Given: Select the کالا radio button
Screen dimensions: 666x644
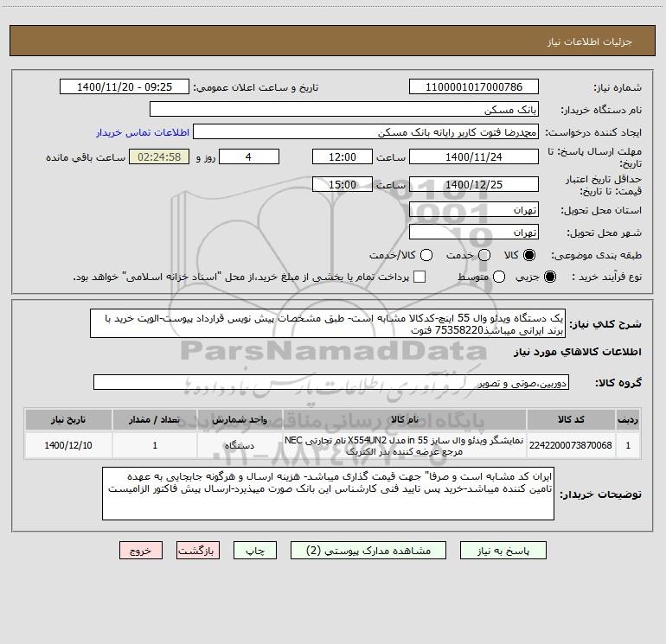Looking at the screenshot, I should pyautogui.click(x=529, y=255).
